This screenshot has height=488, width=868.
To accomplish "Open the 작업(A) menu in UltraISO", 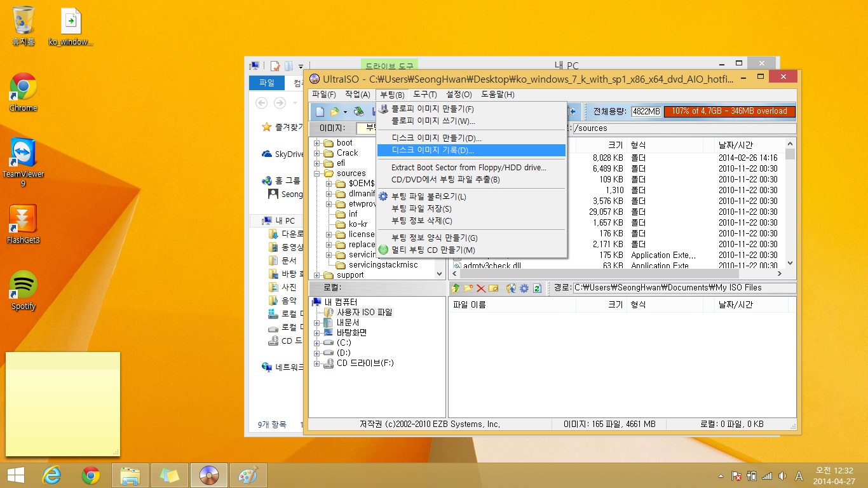I will (357, 95).
